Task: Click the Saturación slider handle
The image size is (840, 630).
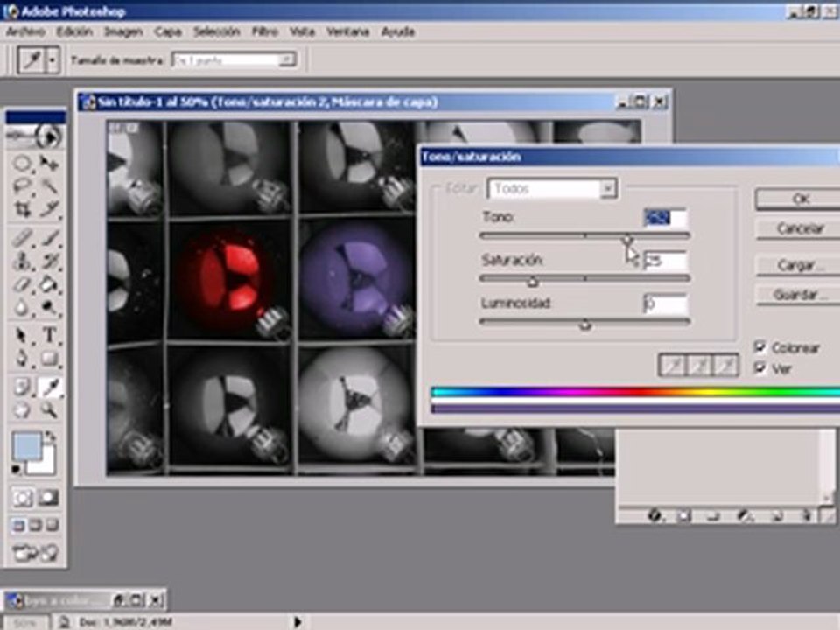Action: click(x=533, y=281)
